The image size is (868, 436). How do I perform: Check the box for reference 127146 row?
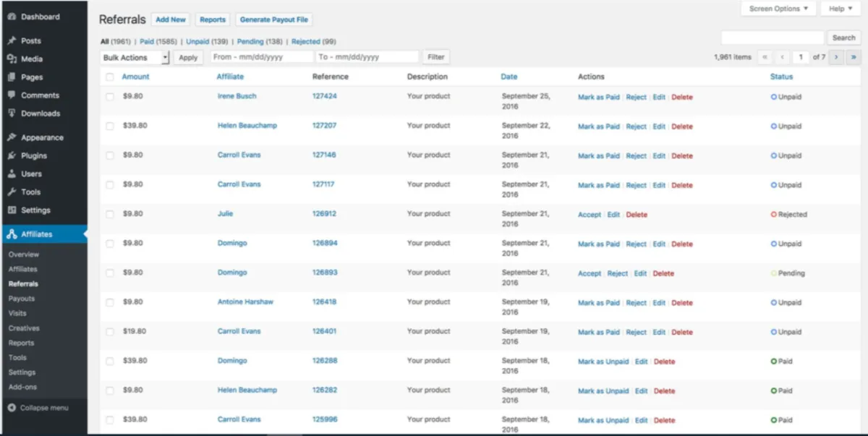[x=110, y=155]
